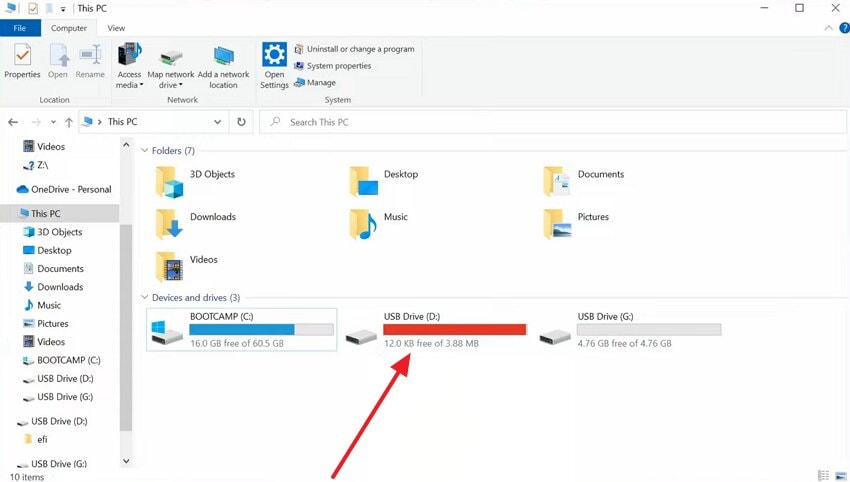Switch to details view icon in status bar
Viewport: 850px width, 482px height.
click(823, 475)
